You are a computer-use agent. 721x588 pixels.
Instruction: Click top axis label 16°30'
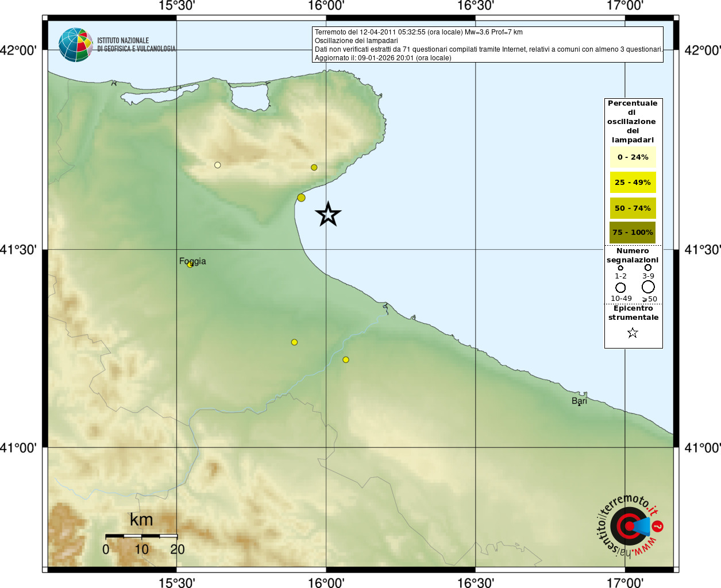475,6
